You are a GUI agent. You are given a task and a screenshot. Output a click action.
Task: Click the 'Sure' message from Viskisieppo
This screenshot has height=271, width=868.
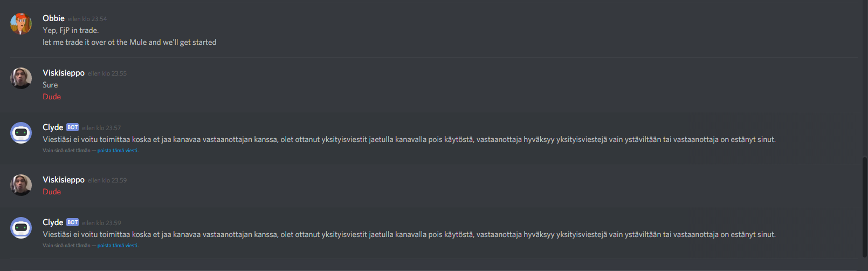(x=50, y=85)
